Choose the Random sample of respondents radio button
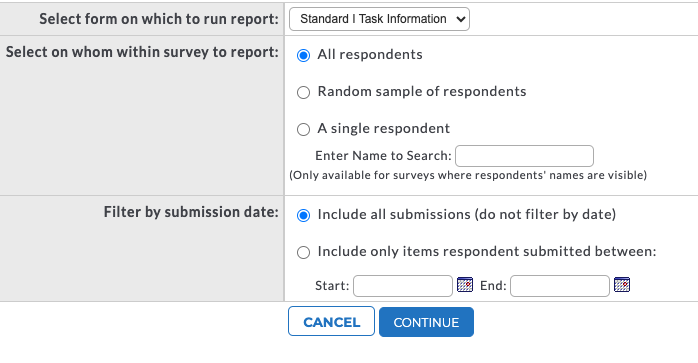Image resolution: width=698 pixels, height=363 pixels. (x=304, y=93)
